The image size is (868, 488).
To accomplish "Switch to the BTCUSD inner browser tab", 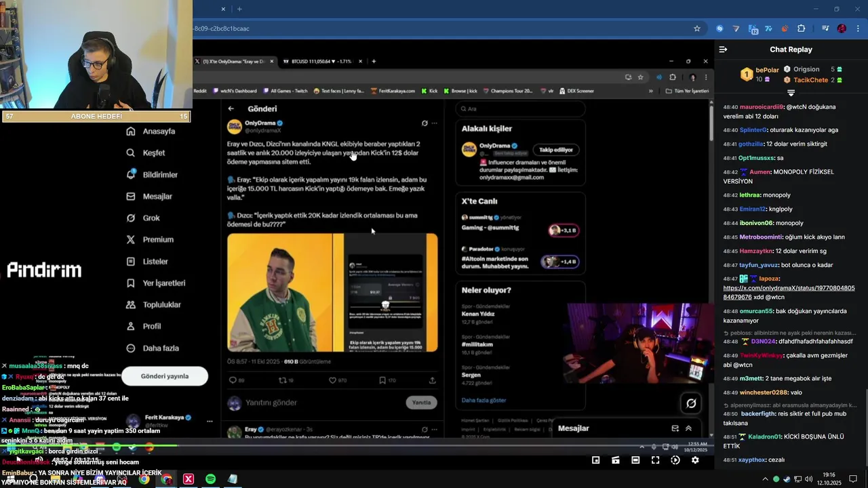I will coord(321,61).
